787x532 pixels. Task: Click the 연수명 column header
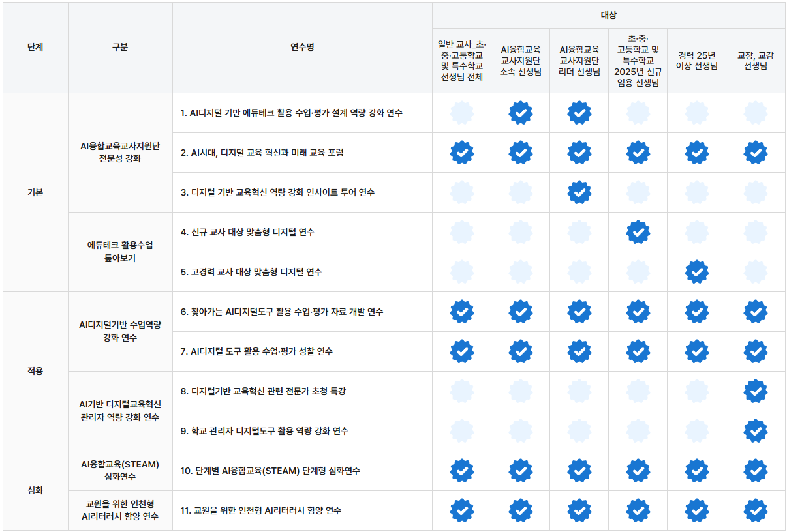pos(302,48)
